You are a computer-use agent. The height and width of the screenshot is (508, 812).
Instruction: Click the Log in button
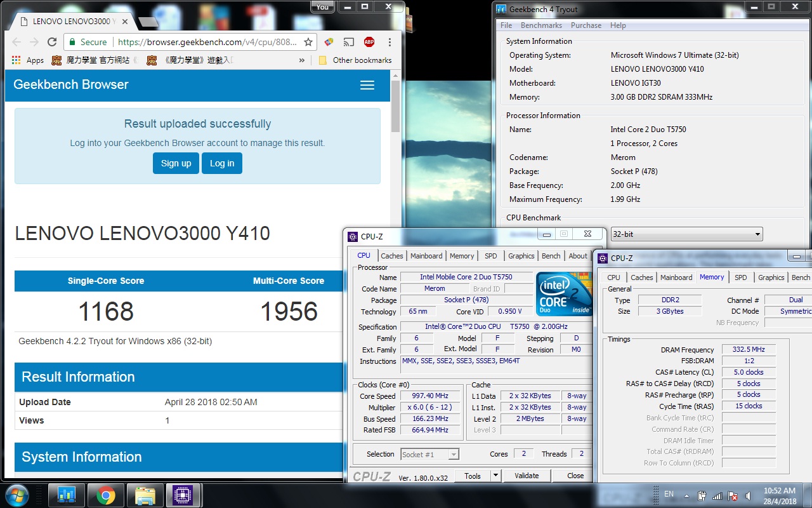[x=222, y=163]
